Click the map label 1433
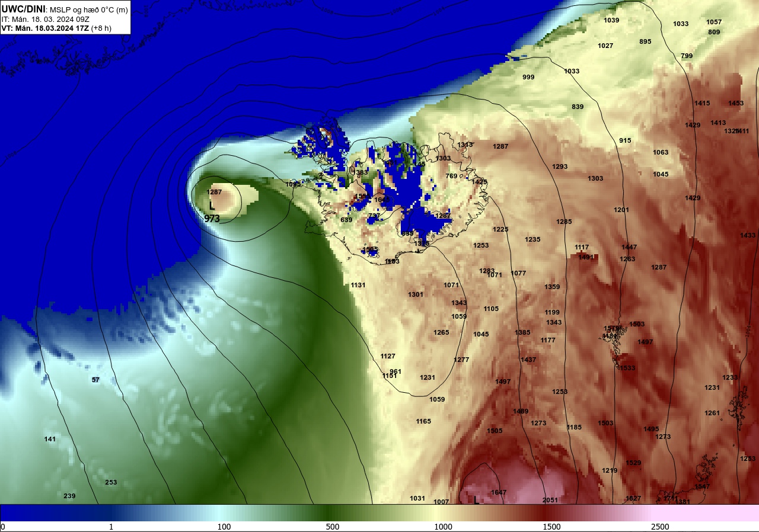The image size is (759, 532). coord(748,235)
